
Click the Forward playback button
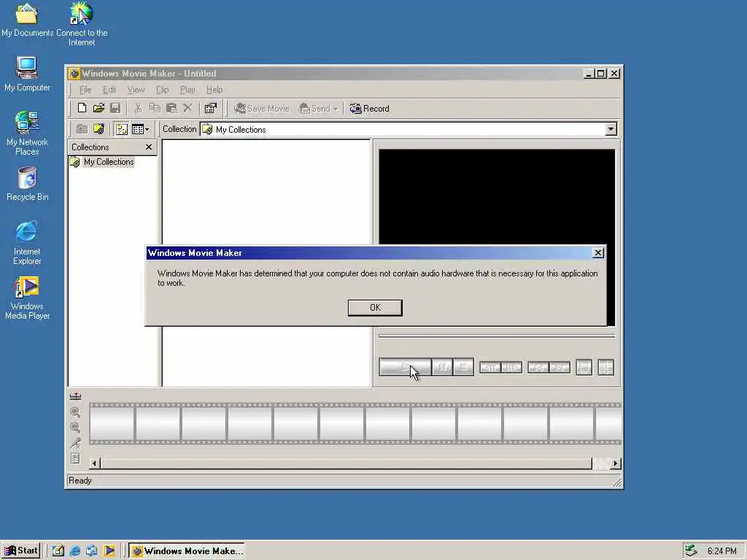coord(560,367)
